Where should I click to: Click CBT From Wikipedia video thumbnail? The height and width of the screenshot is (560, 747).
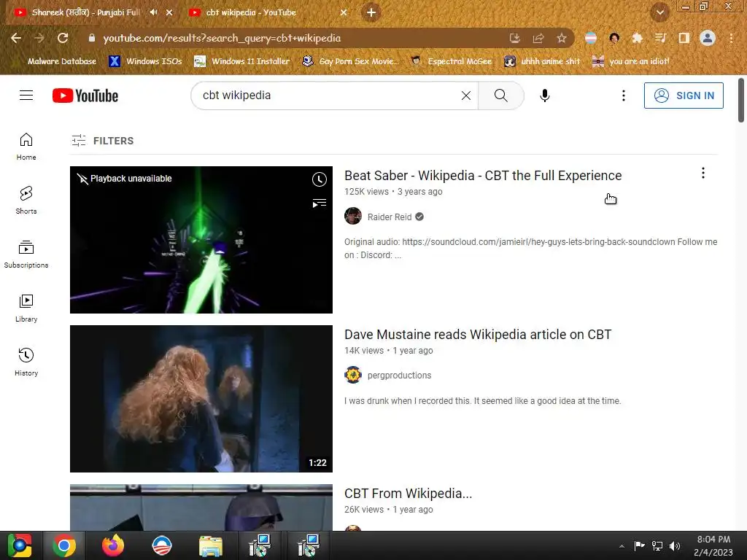point(201,507)
